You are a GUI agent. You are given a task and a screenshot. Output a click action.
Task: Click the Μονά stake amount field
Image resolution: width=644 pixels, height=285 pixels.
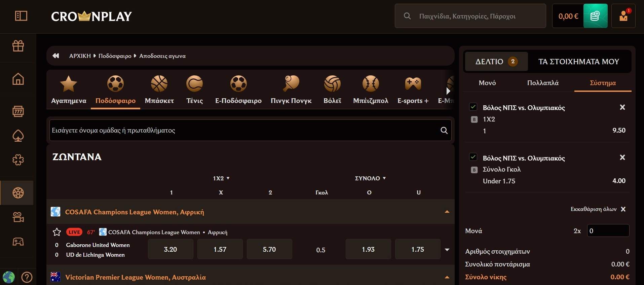(x=608, y=231)
